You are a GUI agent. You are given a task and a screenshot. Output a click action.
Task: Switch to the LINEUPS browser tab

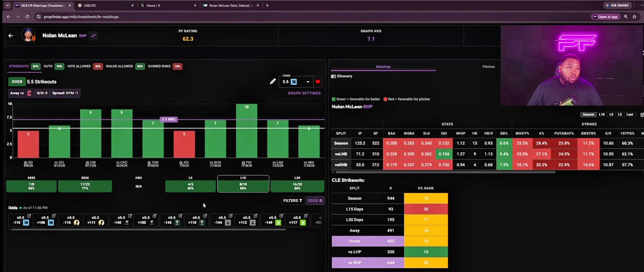106,5
